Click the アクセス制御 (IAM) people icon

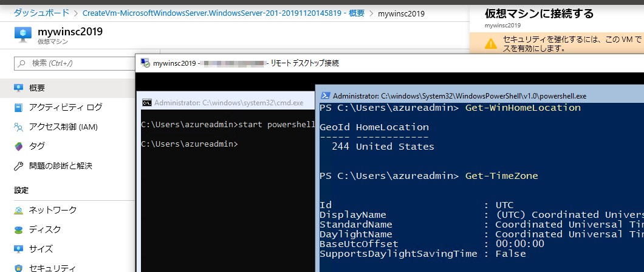pyautogui.click(x=18, y=127)
